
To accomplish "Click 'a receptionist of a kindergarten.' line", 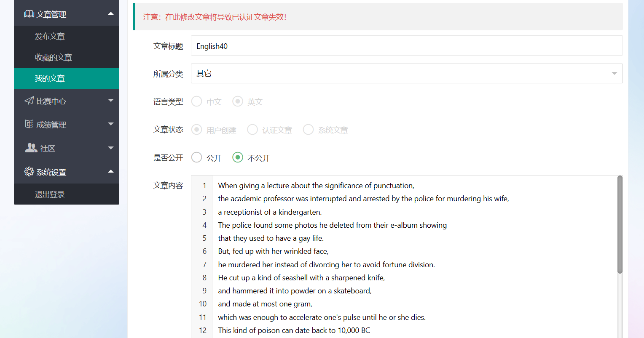I will 270,212.
